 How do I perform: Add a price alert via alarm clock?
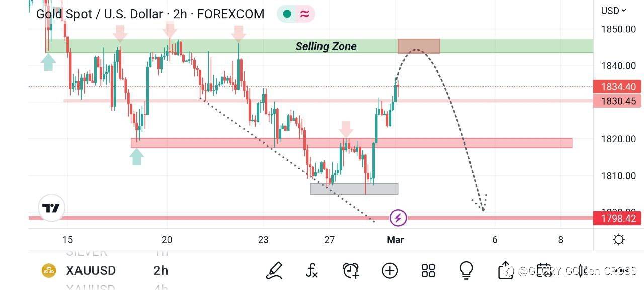351,270
